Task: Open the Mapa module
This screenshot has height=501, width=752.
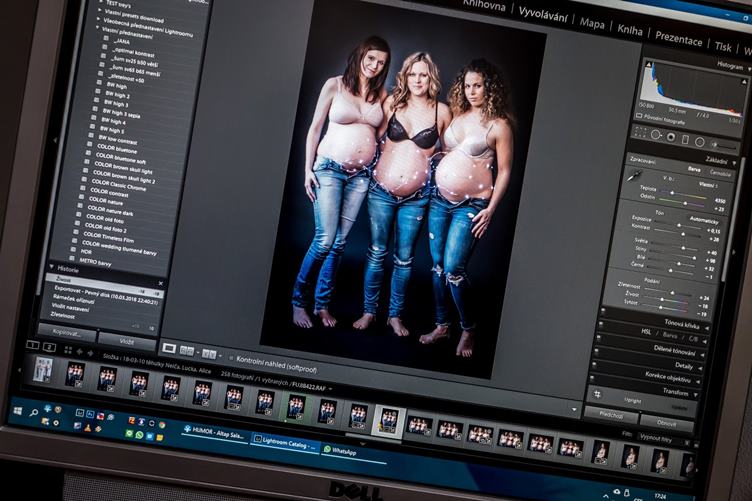Action: (592, 23)
